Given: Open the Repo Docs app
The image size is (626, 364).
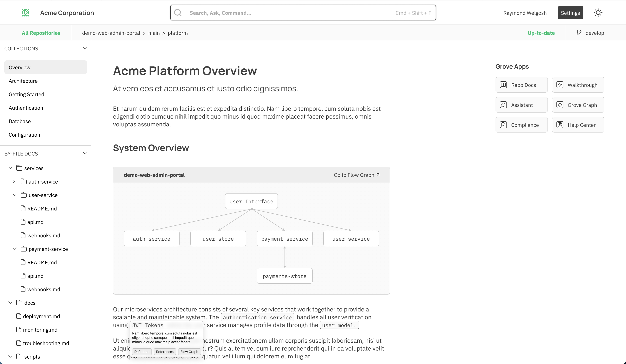Looking at the screenshot, I should point(521,85).
